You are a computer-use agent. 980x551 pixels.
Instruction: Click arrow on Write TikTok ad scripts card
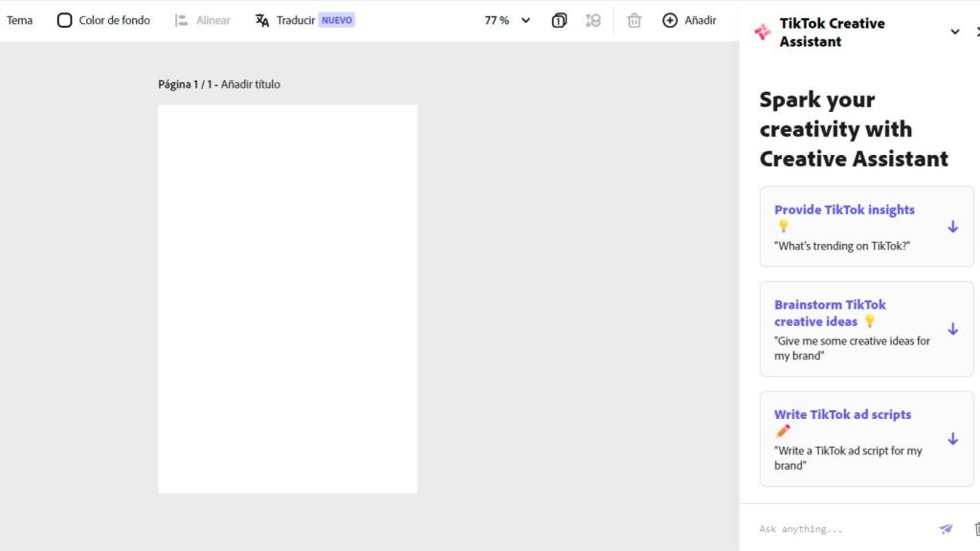[x=952, y=438]
